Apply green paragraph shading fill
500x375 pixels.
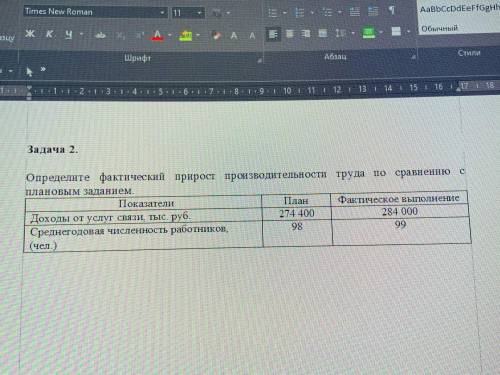point(369,33)
